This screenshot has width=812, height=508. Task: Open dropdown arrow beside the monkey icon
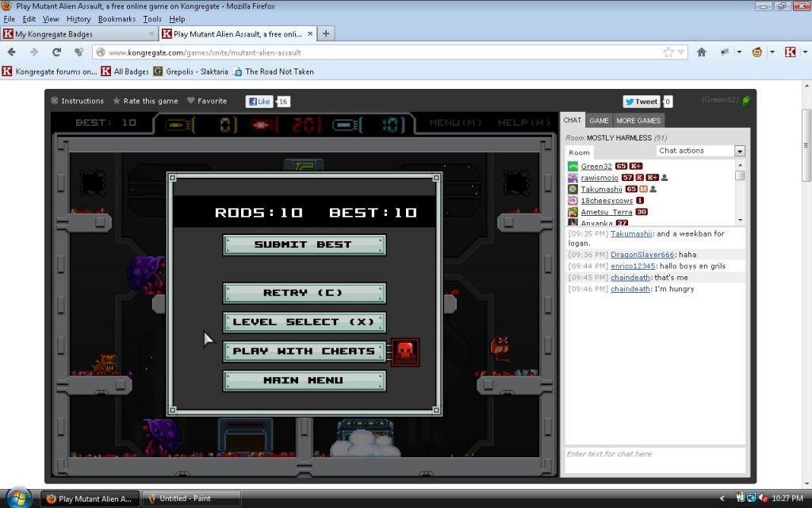pyautogui.click(x=772, y=52)
